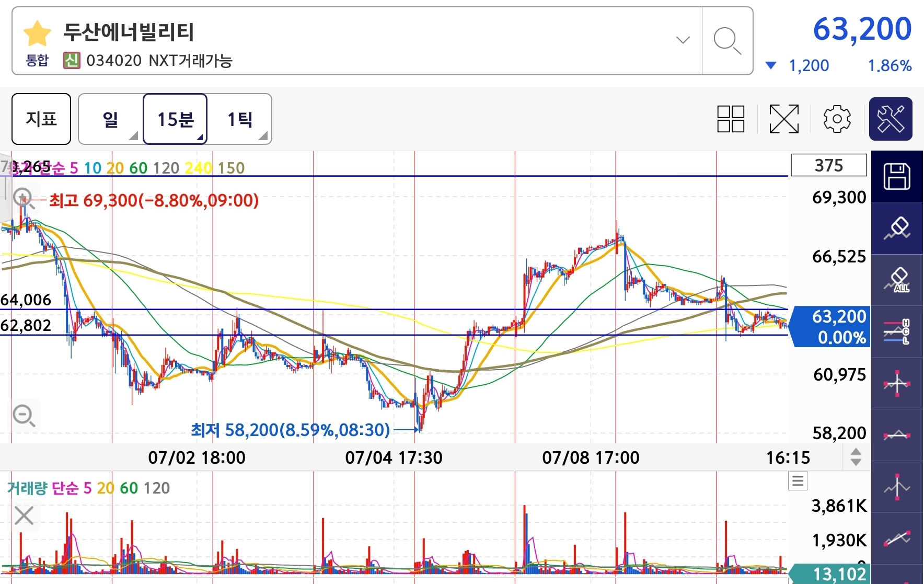This screenshot has height=584, width=924.
Task: Zoom in the chart with plus magnifier
Action: point(24,199)
